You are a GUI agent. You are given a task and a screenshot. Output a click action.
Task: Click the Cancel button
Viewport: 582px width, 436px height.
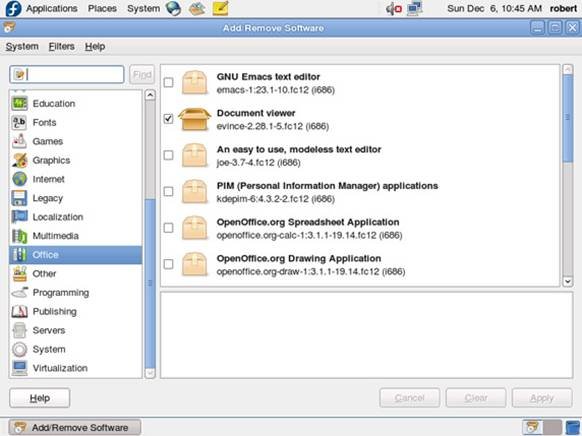click(x=410, y=398)
